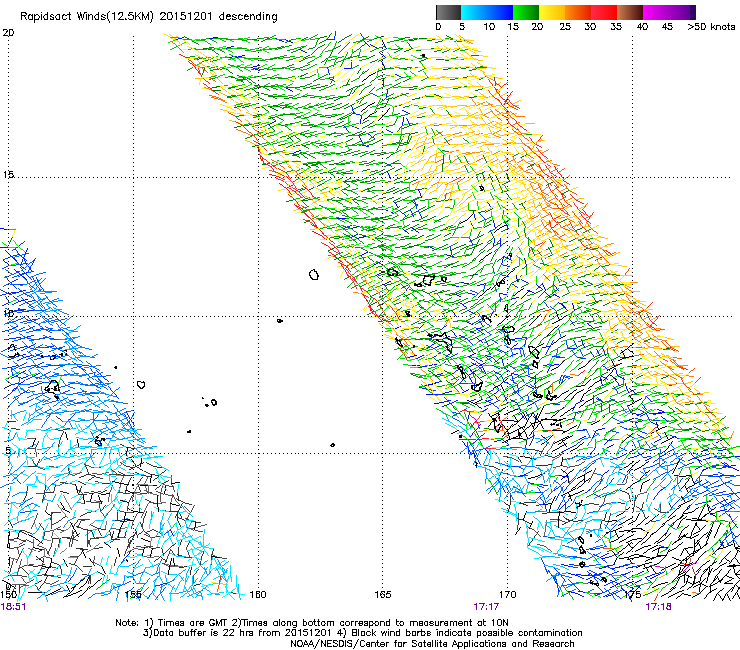Click the '155' longitude axis label
740x650 pixels.
tap(134, 595)
